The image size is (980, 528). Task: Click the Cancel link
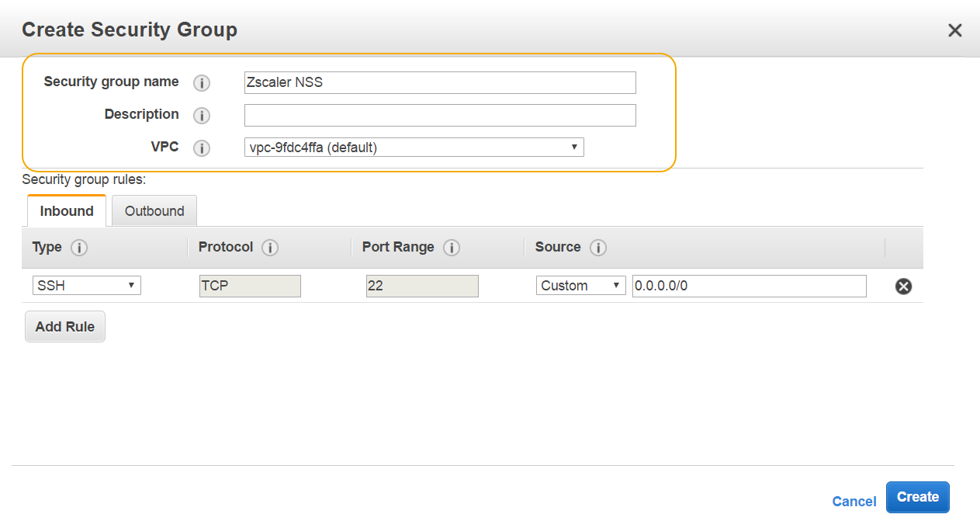pyautogui.click(x=854, y=502)
